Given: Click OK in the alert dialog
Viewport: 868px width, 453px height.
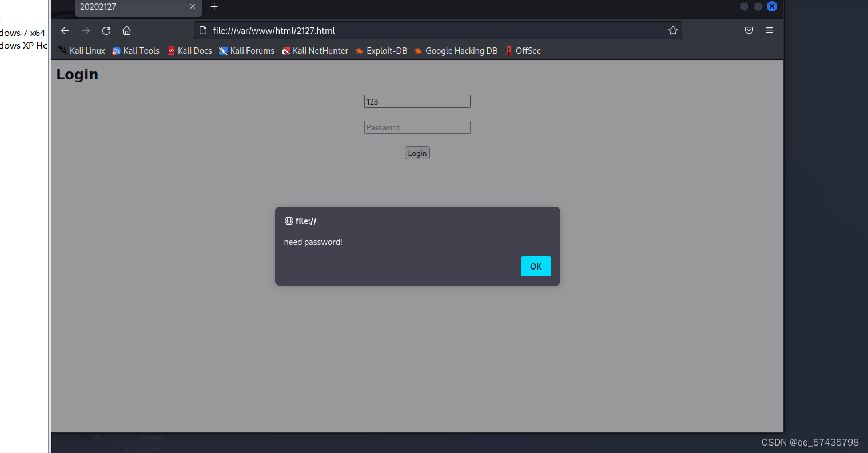Looking at the screenshot, I should 536,266.
